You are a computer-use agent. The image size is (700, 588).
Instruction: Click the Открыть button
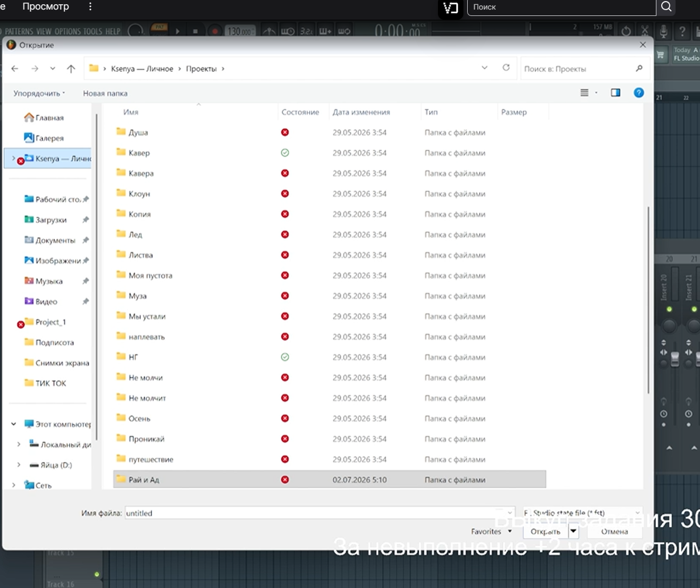point(545,531)
